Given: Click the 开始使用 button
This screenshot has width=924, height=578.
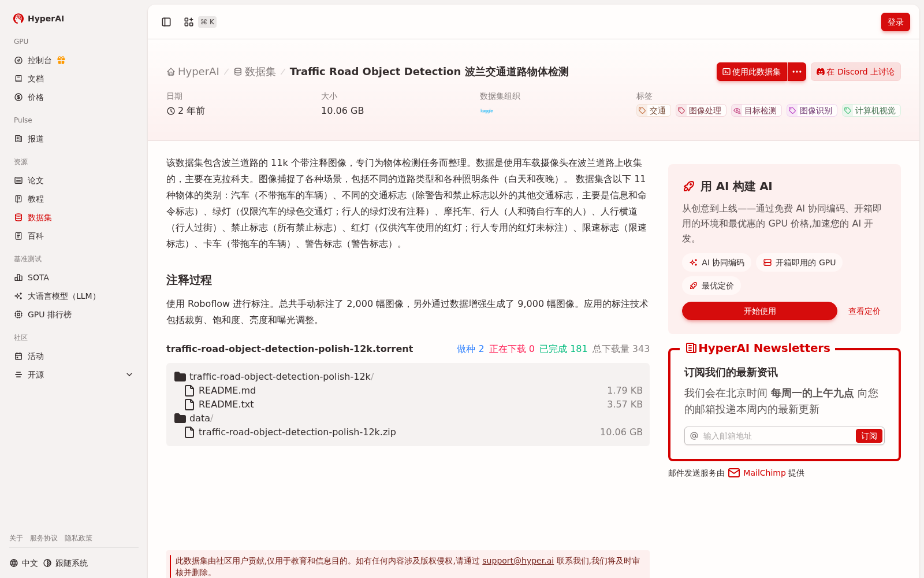Looking at the screenshot, I should 759,311.
